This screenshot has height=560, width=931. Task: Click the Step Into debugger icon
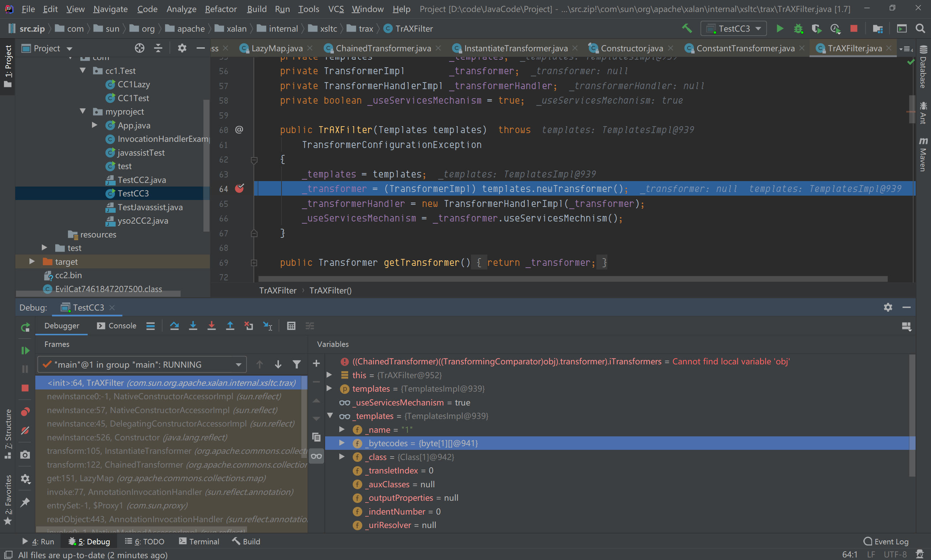pyautogui.click(x=193, y=326)
